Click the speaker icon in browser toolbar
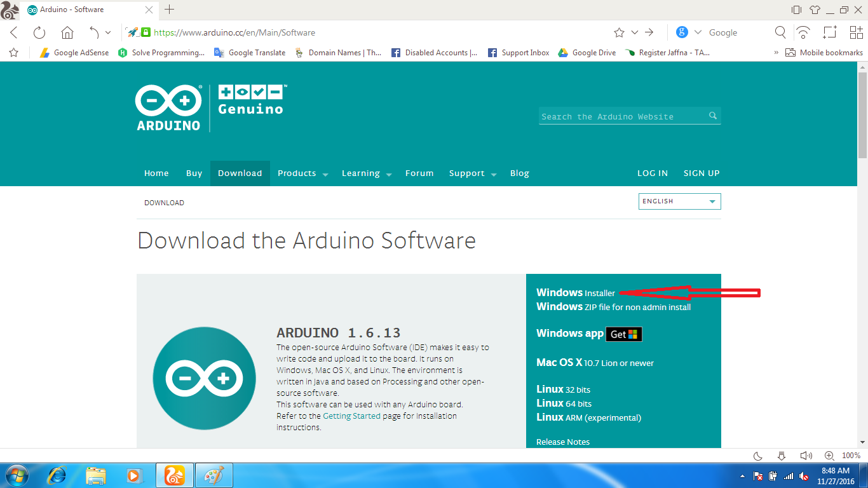The image size is (868, 488). coord(806,455)
